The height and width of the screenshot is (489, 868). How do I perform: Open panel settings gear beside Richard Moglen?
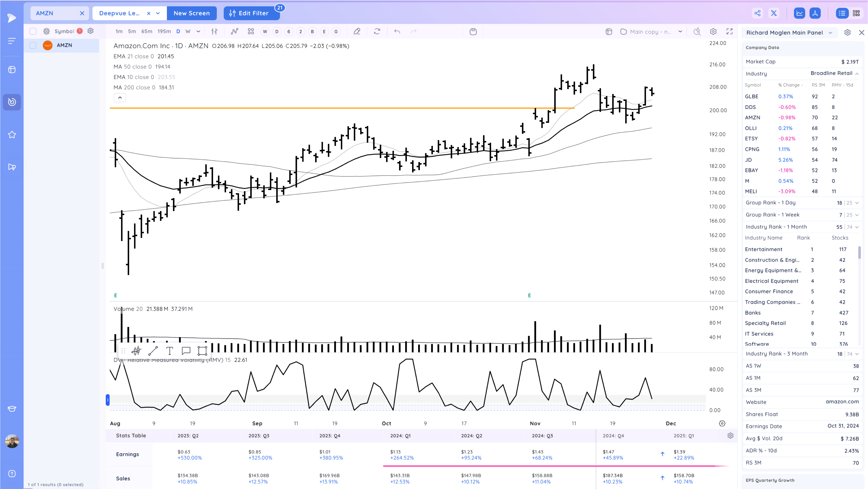pos(847,32)
